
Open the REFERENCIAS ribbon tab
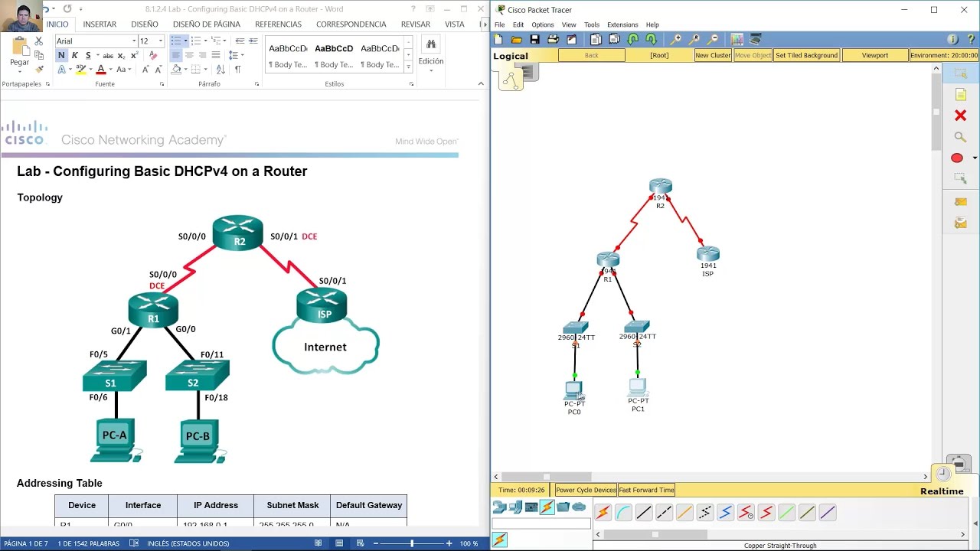(278, 24)
